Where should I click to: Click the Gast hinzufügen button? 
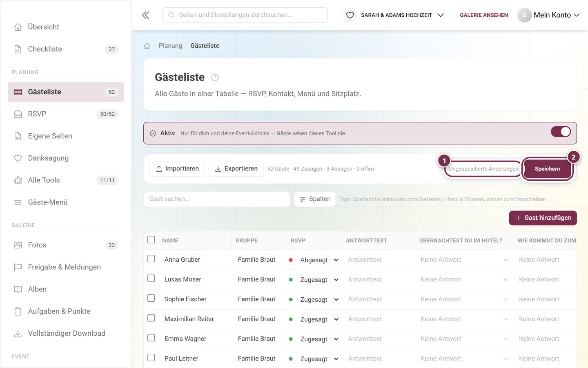(x=543, y=218)
